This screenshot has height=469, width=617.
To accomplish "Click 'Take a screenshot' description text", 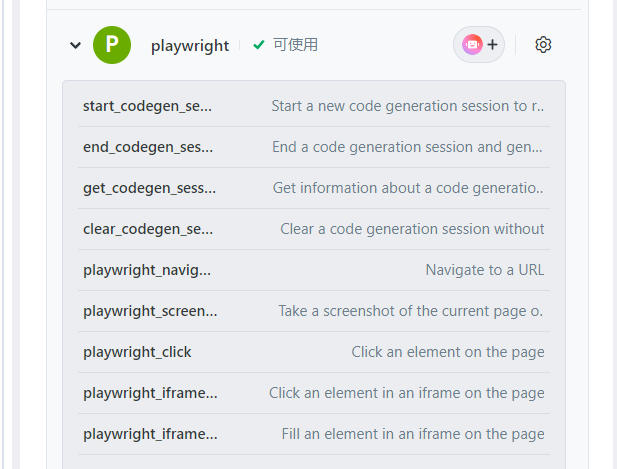I will (411, 311).
